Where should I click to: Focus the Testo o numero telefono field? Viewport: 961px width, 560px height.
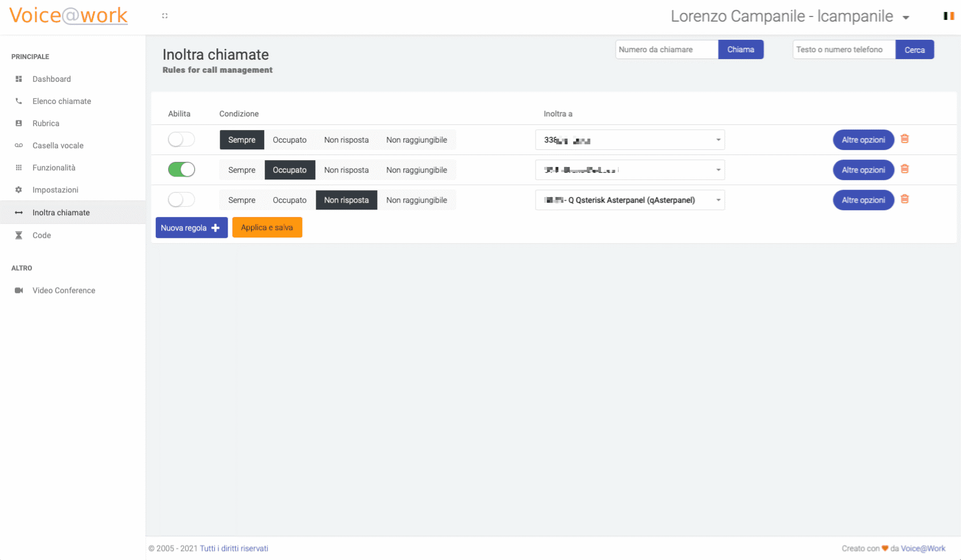(844, 49)
